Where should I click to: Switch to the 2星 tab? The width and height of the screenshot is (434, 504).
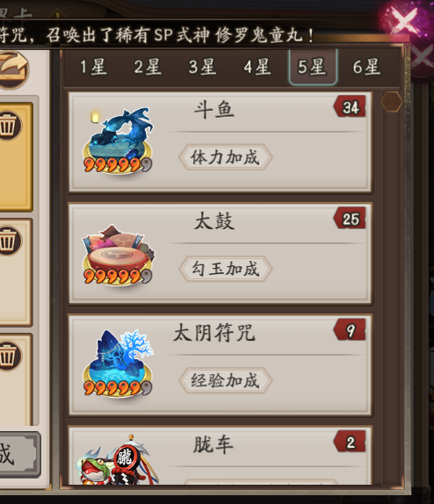click(148, 68)
